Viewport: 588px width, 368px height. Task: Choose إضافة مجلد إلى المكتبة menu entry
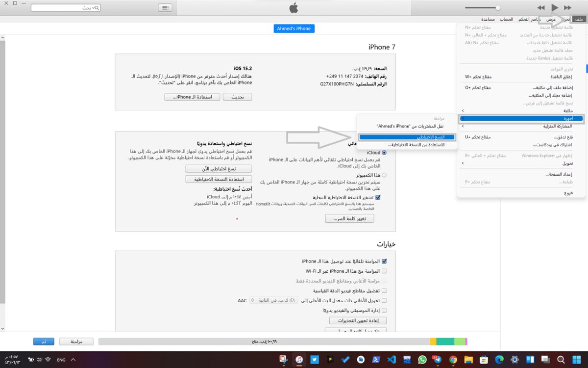[521, 95]
